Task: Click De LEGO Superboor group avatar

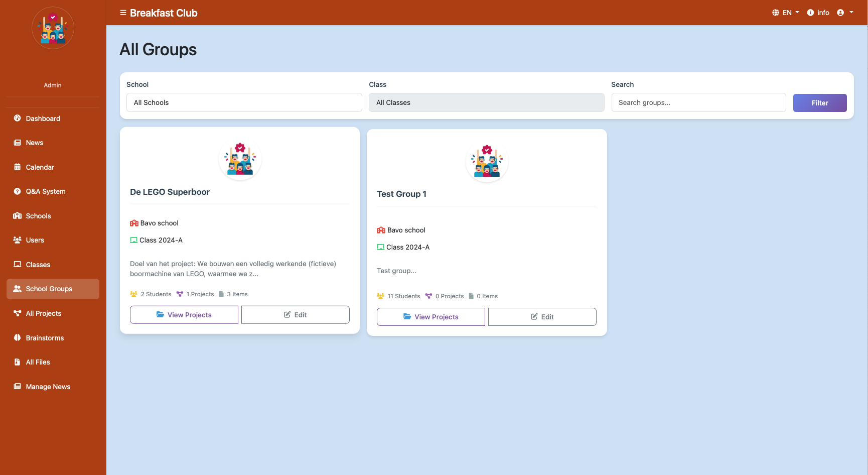Action: [x=240, y=159]
